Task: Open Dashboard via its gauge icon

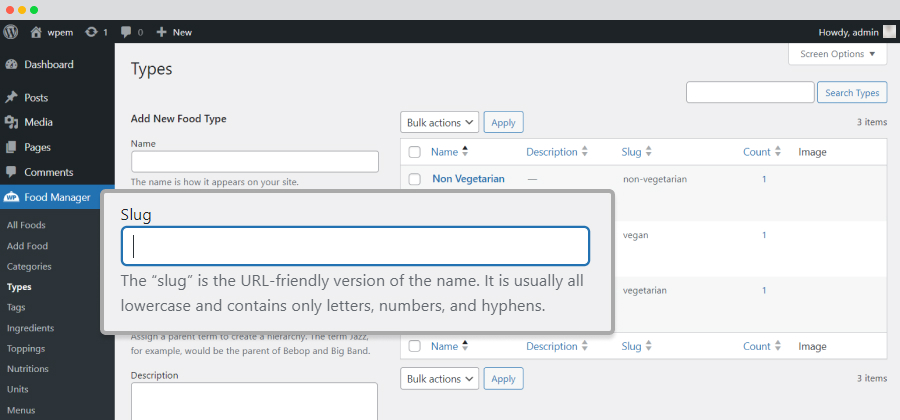Action: (x=11, y=65)
